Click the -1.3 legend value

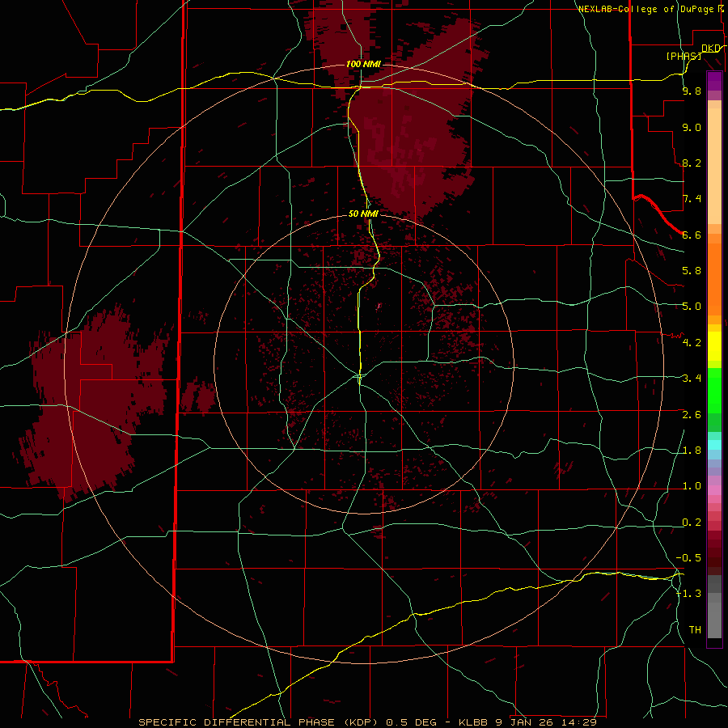pos(688,594)
